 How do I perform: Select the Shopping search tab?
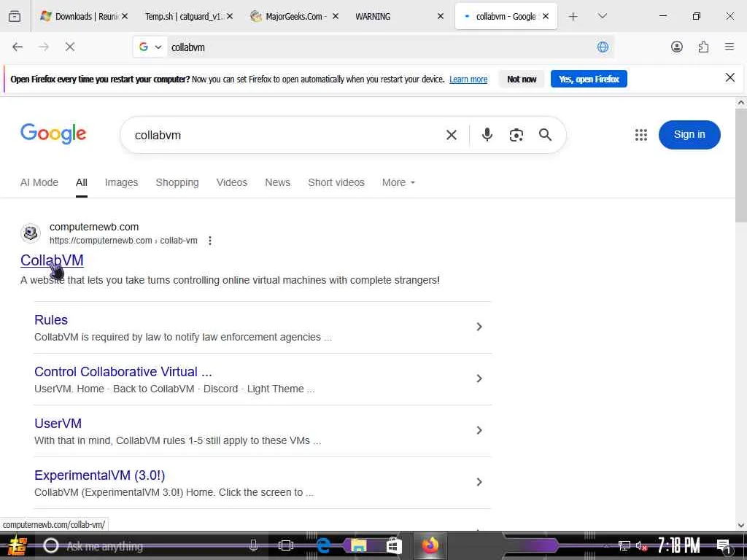(177, 182)
